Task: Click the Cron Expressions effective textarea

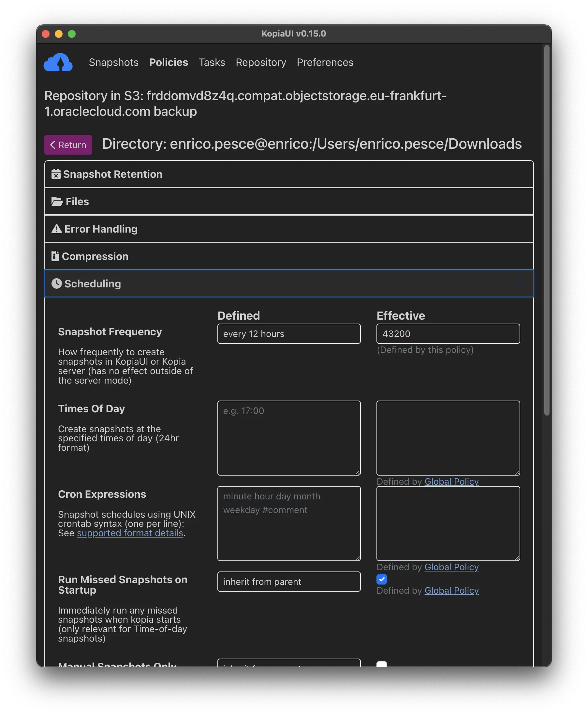Action: tap(448, 523)
